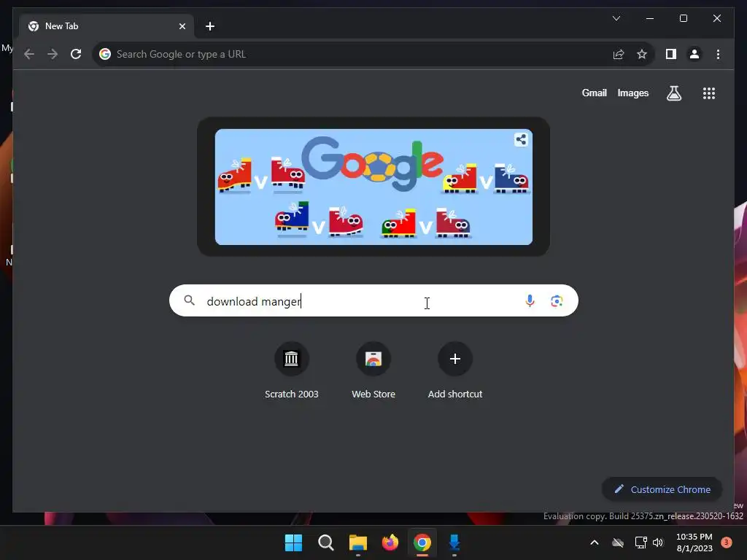Open Windows taskbar search

(326, 542)
